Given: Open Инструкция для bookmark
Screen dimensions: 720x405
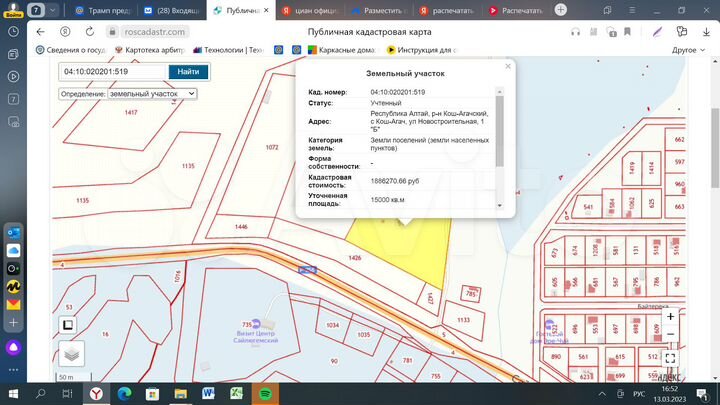Looking at the screenshot, I should 422,50.
